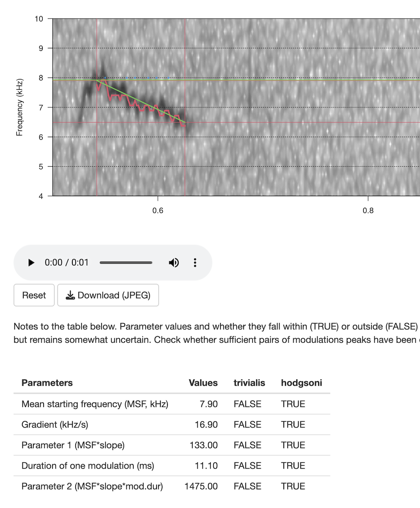This screenshot has width=420, height=508.
Task: Select the Values column header
Action: coord(203,383)
